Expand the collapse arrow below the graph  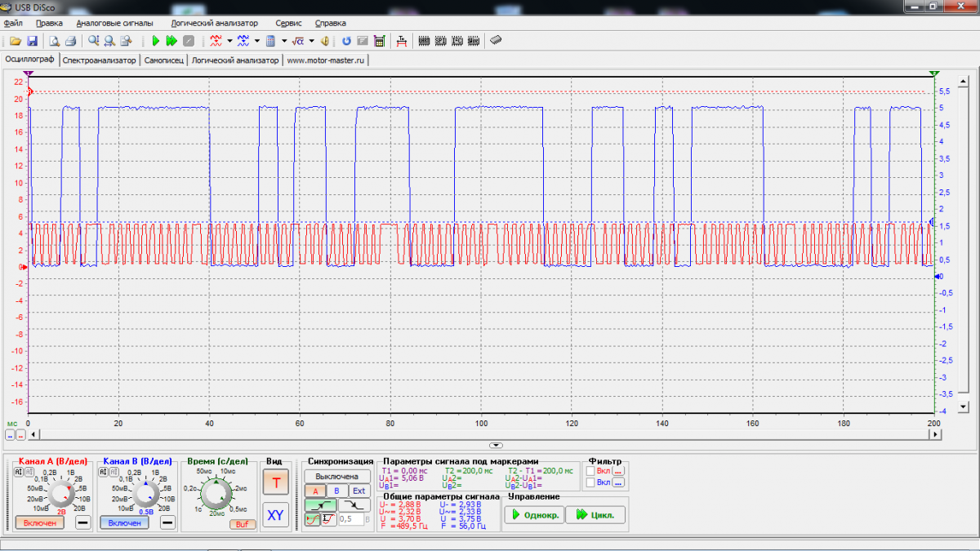pos(495,445)
